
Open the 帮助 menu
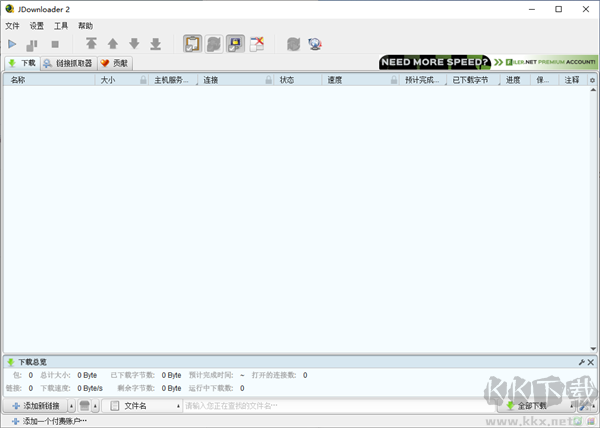[85, 26]
